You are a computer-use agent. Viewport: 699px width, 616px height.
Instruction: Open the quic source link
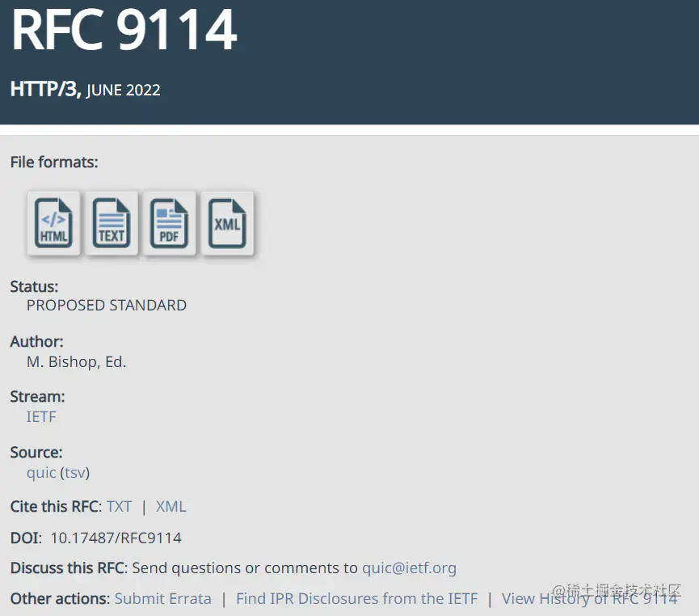pyautogui.click(x=41, y=473)
